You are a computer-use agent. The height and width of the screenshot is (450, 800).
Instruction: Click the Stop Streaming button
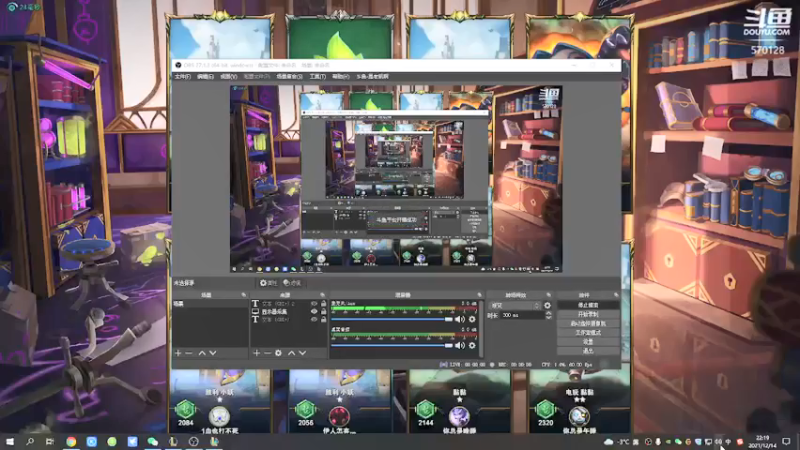tap(588, 305)
